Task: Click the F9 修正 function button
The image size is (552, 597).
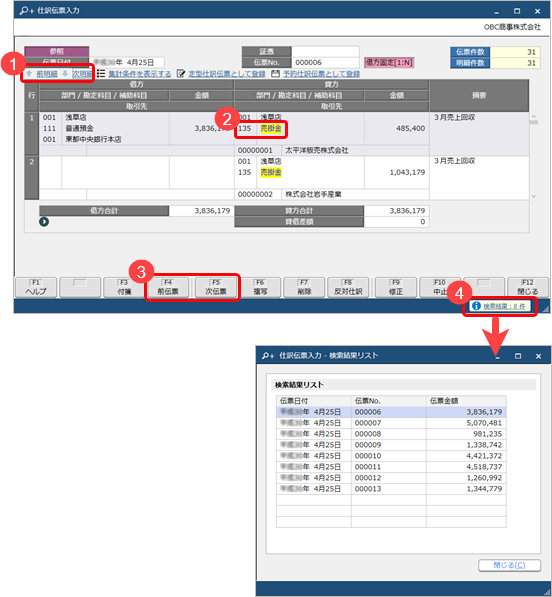Action: coord(396,287)
